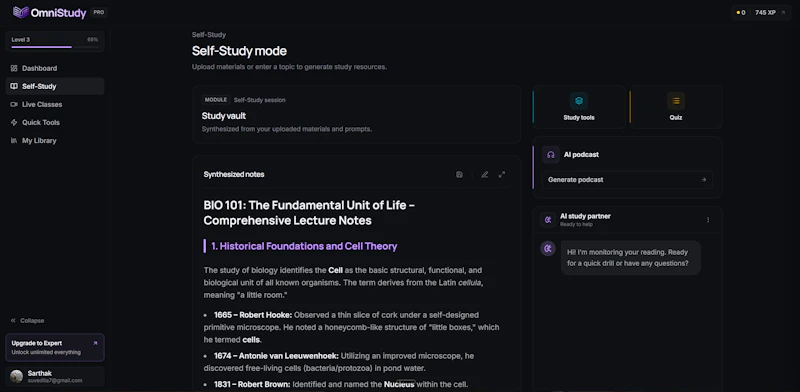Open My Library section
Image resolution: width=800 pixels, height=392 pixels.
click(55, 140)
